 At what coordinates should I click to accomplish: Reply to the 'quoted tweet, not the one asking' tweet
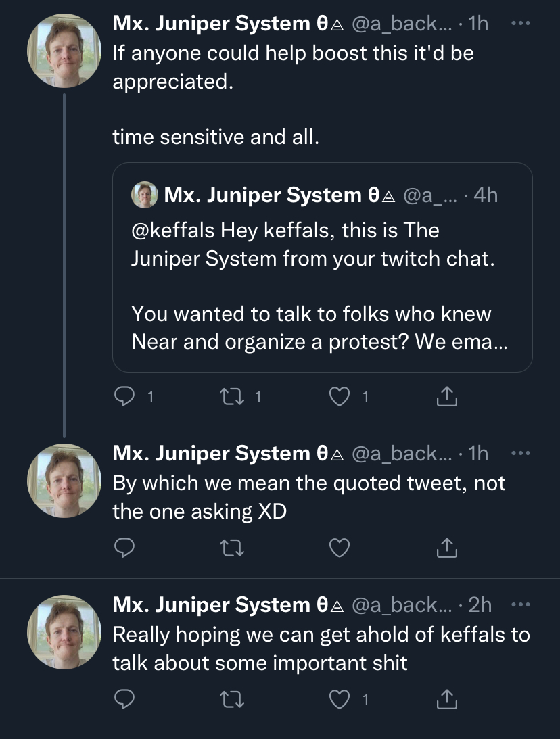pyautogui.click(x=124, y=548)
